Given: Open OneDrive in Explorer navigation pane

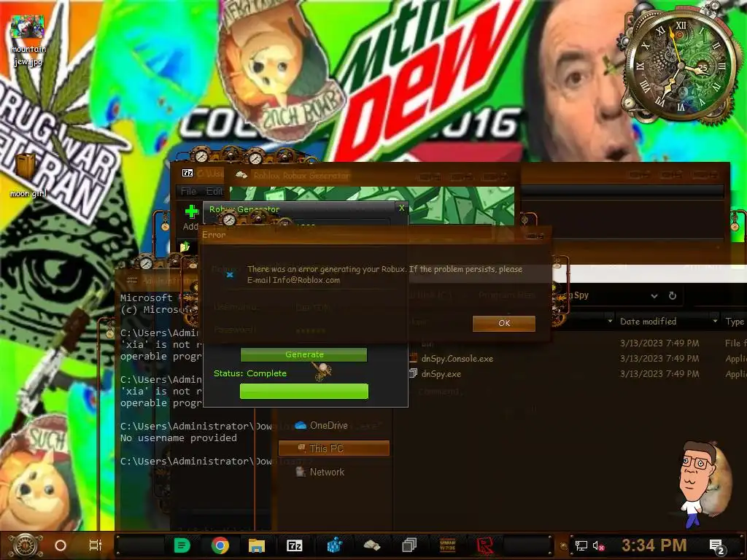Looking at the screenshot, I should pyautogui.click(x=328, y=425).
